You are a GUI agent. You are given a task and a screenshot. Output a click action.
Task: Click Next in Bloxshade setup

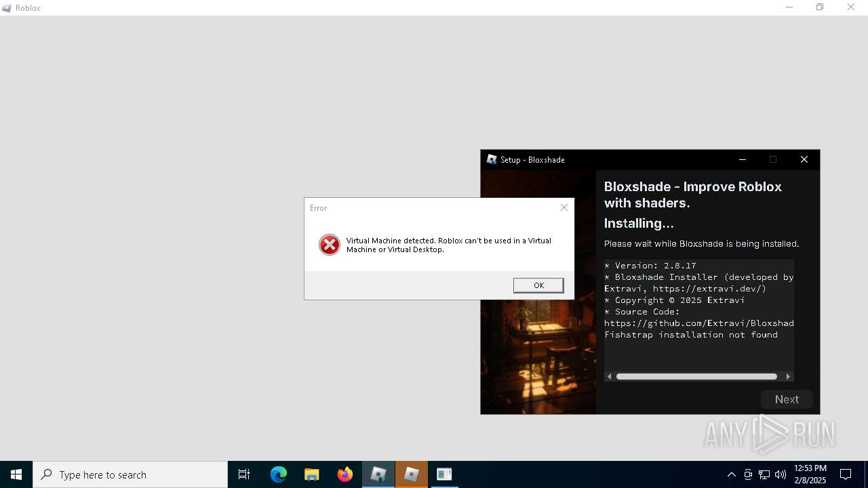coord(787,399)
